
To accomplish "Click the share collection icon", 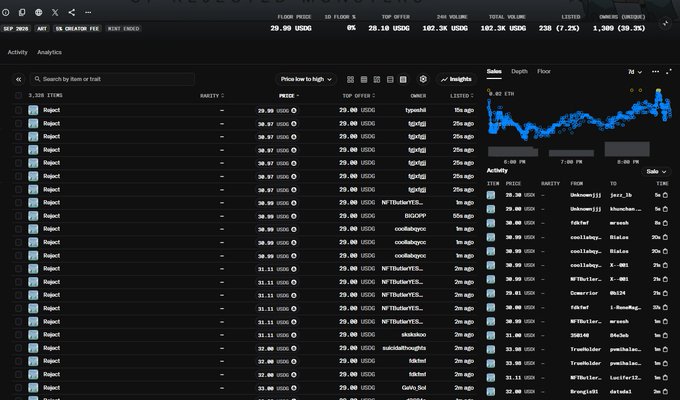I will [x=72, y=13].
